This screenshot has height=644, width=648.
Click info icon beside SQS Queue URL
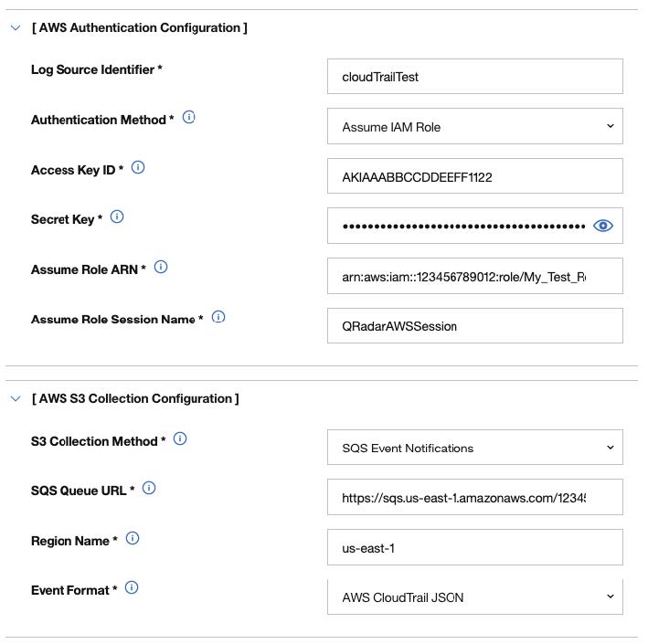[x=149, y=489]
